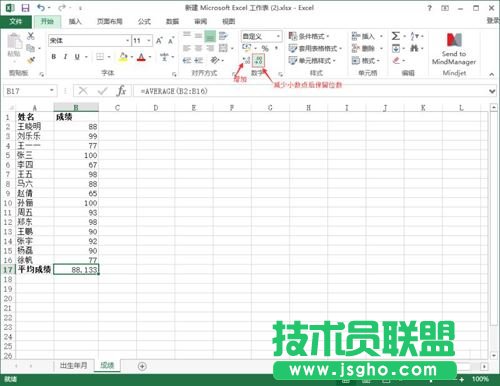This screenshot has width=500, height=386.
Task: Open the red font color A swatch
Action: 141,57
